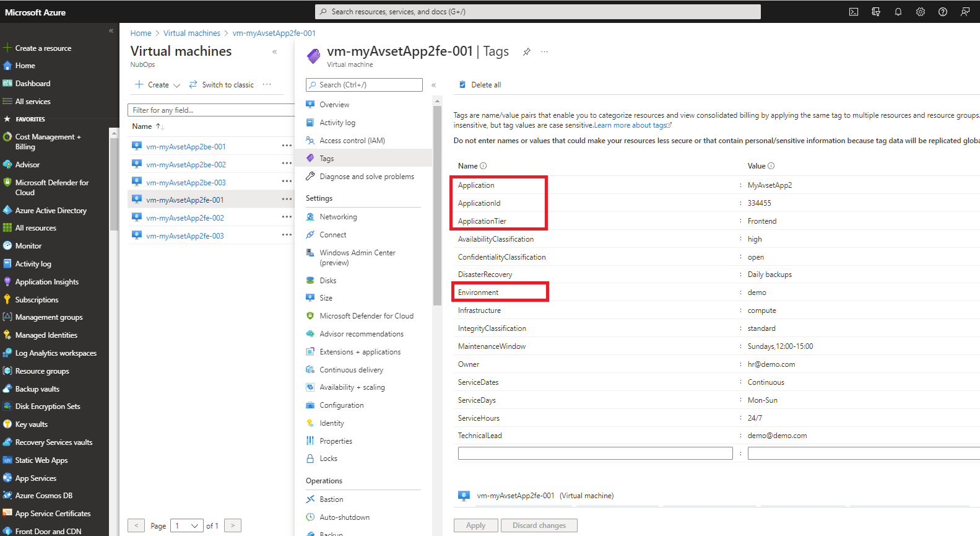Open All services from sidebar
Viewport: 980px width, 536px height.
tap(33, 102)
